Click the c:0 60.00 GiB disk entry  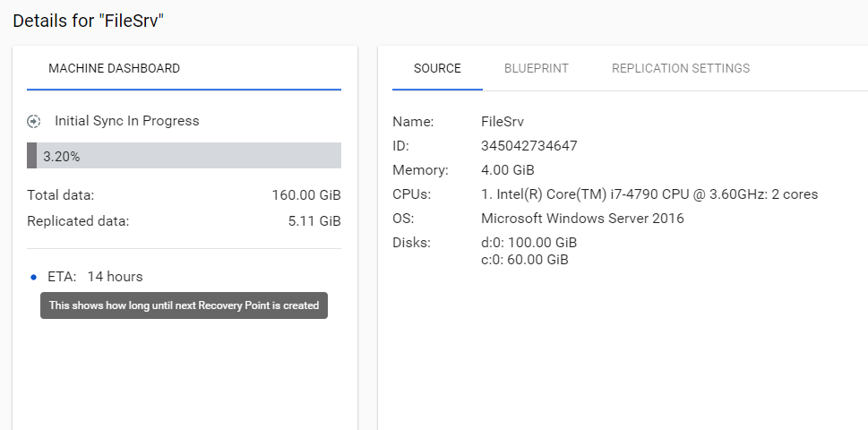pos(524,260)
